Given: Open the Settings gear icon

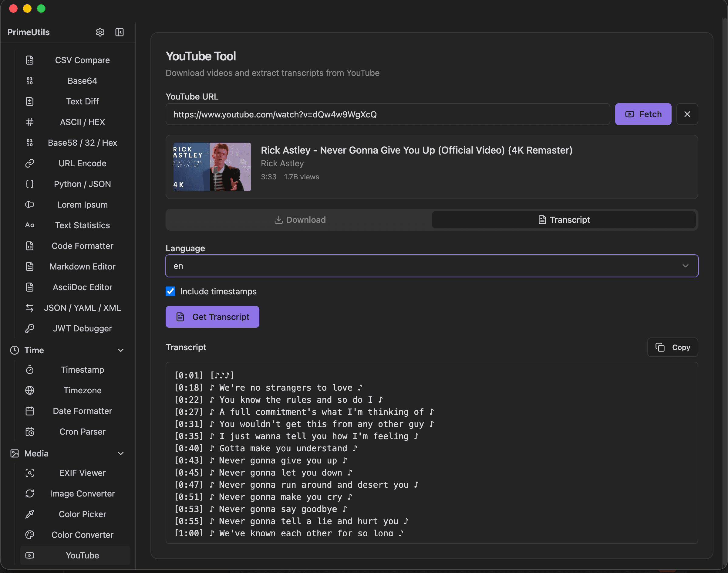Looking at the screenshot, I should 100,32.
